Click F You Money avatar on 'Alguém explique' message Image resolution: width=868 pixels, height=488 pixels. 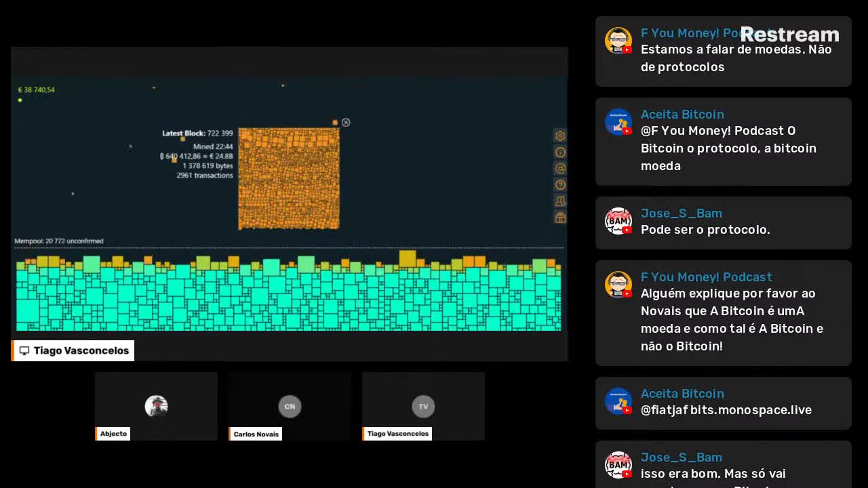click(618, 285)
